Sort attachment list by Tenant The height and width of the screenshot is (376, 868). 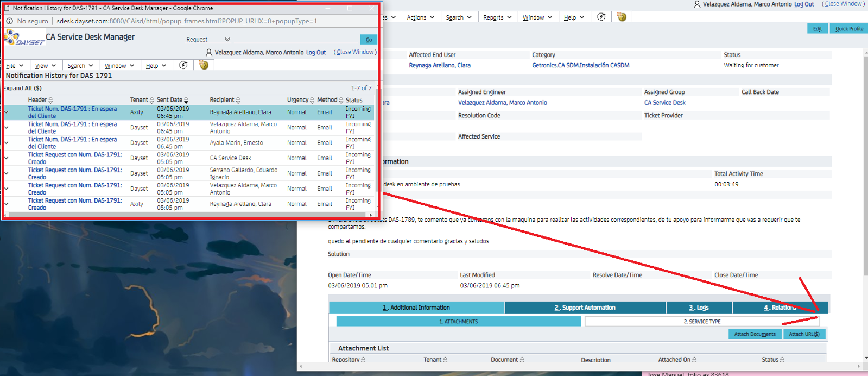(x=445, y=360)
